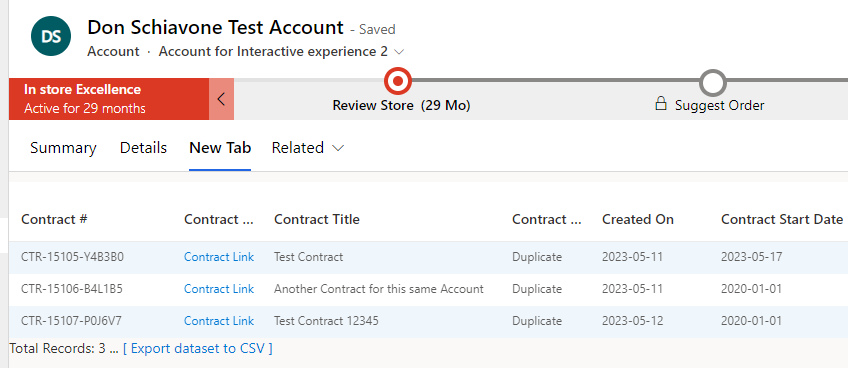Click Another Contract for this same Account cell
This screenshot has height=368, width=848.
379,289
